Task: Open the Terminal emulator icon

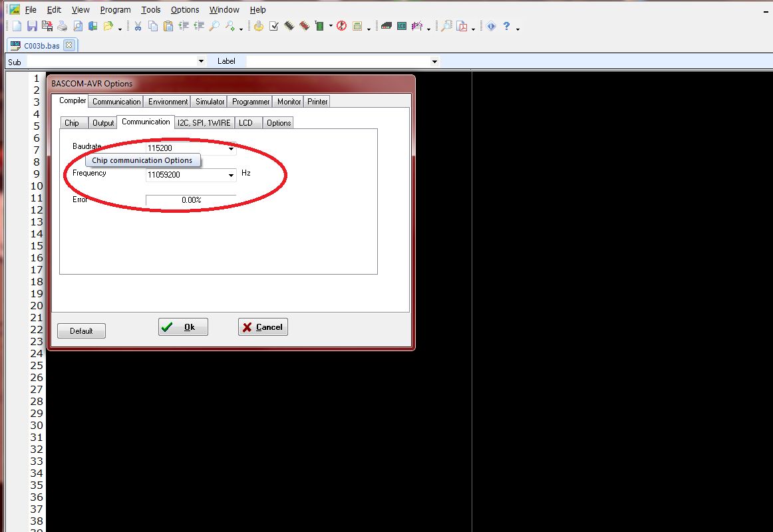Action: coord(386,26)
